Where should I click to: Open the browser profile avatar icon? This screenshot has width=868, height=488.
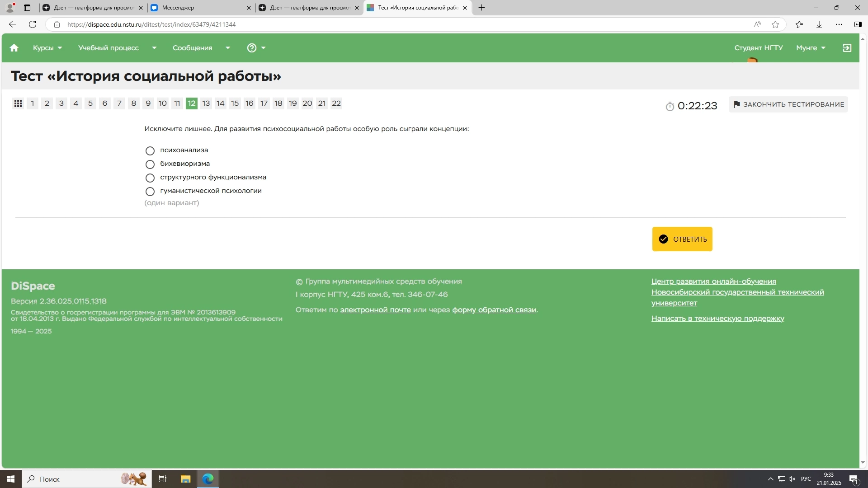click(10, 8)
